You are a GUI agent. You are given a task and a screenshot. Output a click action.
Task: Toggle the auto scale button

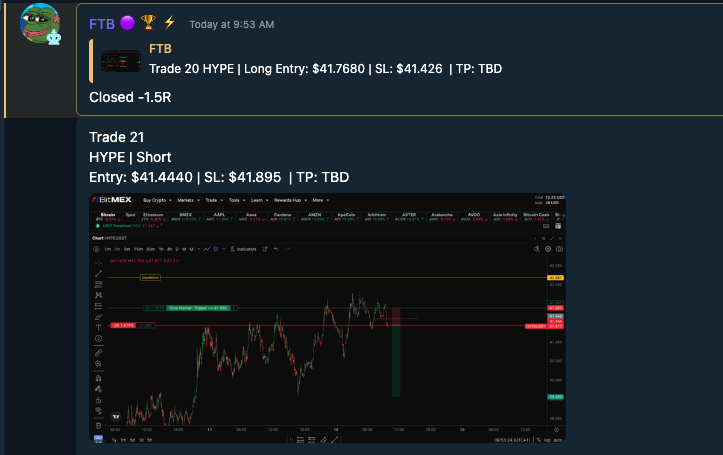558,440
